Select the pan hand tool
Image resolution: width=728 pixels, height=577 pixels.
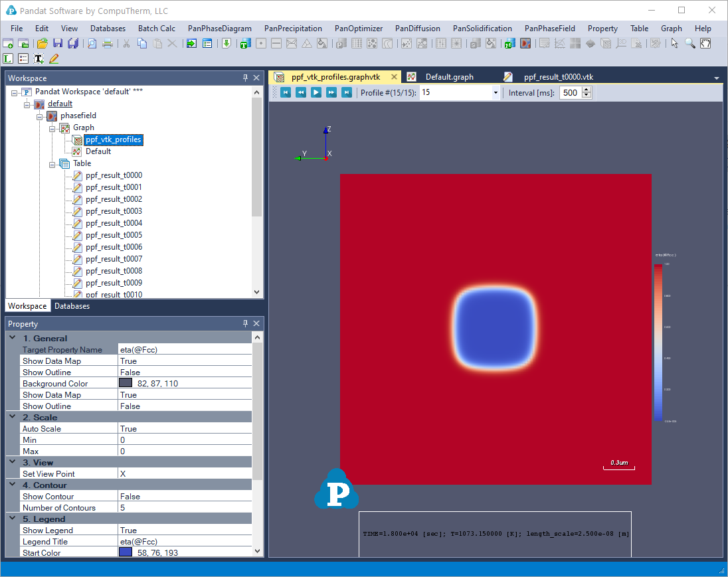pos(705,44)
